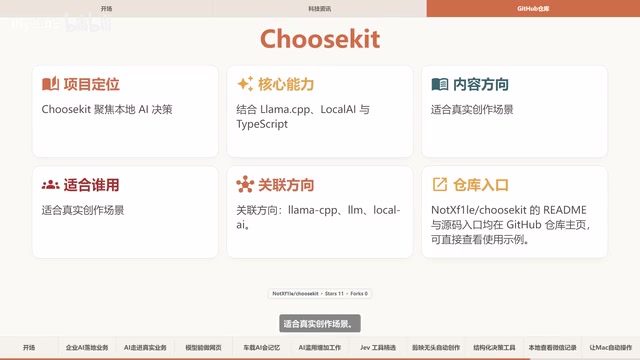Viewport: 640px width, 360px height.
Task: Click the subtitle caption 适合真实创作场景。
Action: click(320, 324)
